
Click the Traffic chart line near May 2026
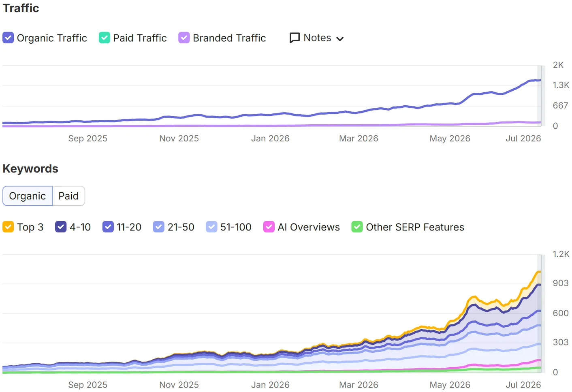450,104
